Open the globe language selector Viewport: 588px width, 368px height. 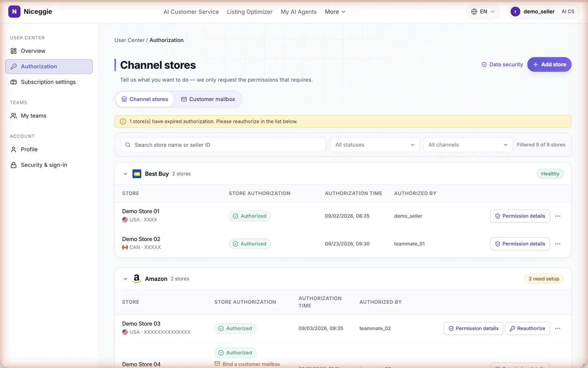483,11
